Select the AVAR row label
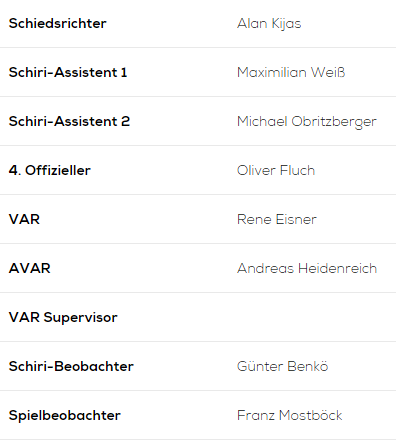Screen dimensions: 396x441 (30, 268)
